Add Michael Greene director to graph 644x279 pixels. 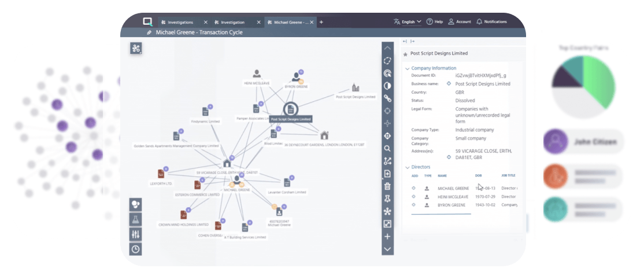coord(414,188)
